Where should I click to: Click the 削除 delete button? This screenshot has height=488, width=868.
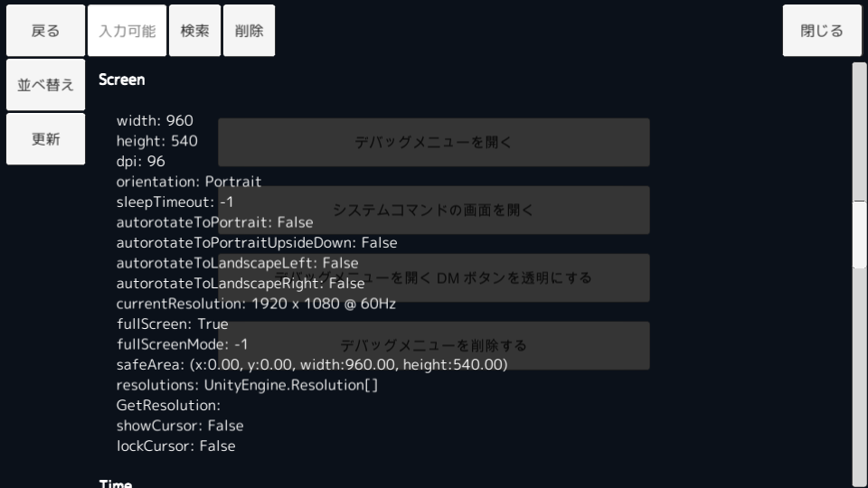click(250, 31)
